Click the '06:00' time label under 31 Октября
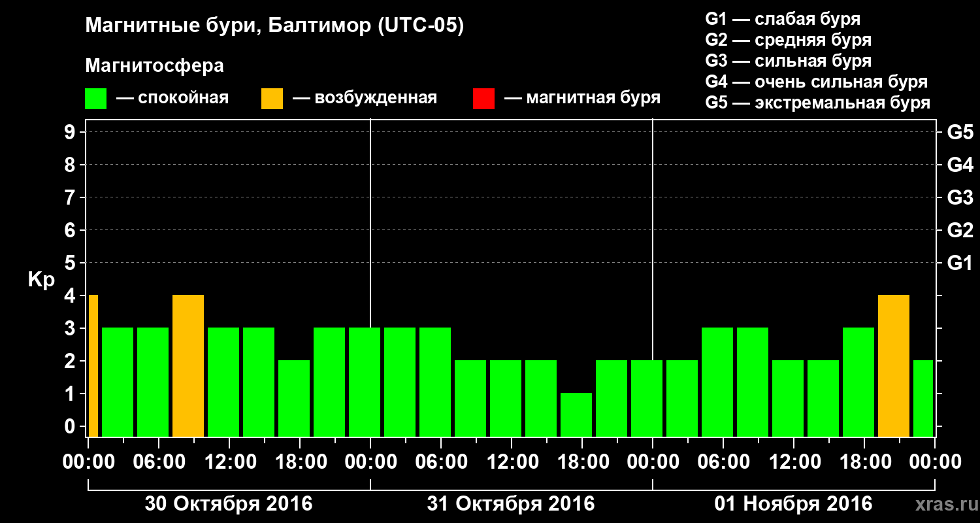980x523 pixels. coord(443,463)
